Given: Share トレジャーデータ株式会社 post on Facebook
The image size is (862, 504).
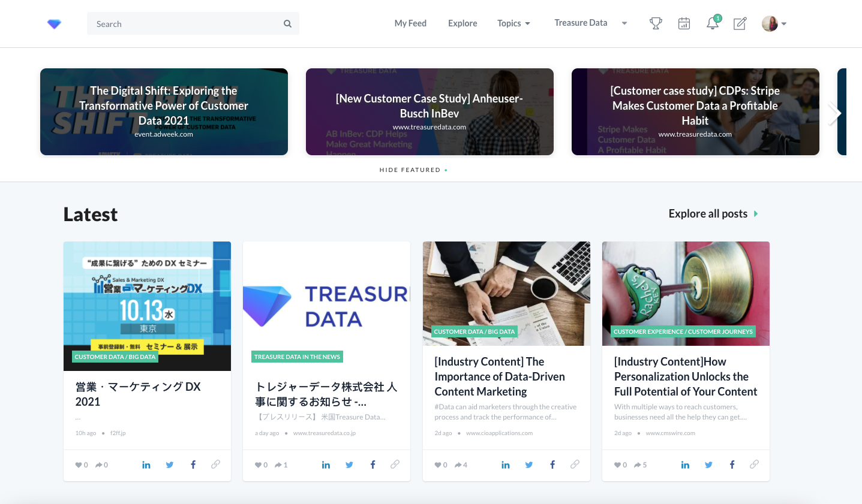Looking at the screenshot, I should (373, 464).
